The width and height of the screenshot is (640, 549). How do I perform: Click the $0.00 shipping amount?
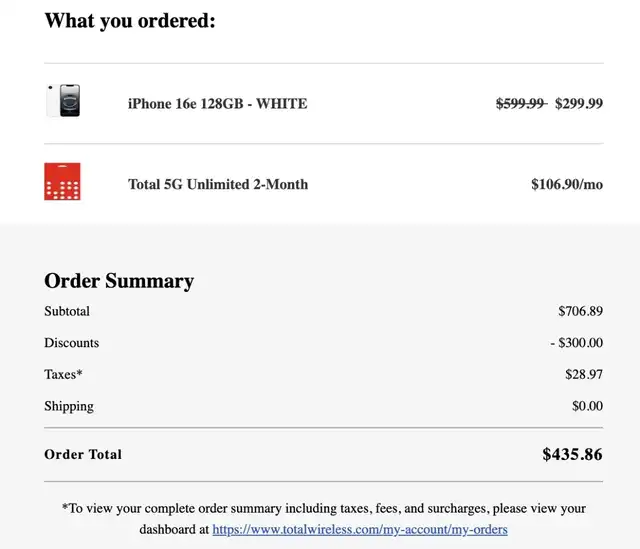[587, 406]
